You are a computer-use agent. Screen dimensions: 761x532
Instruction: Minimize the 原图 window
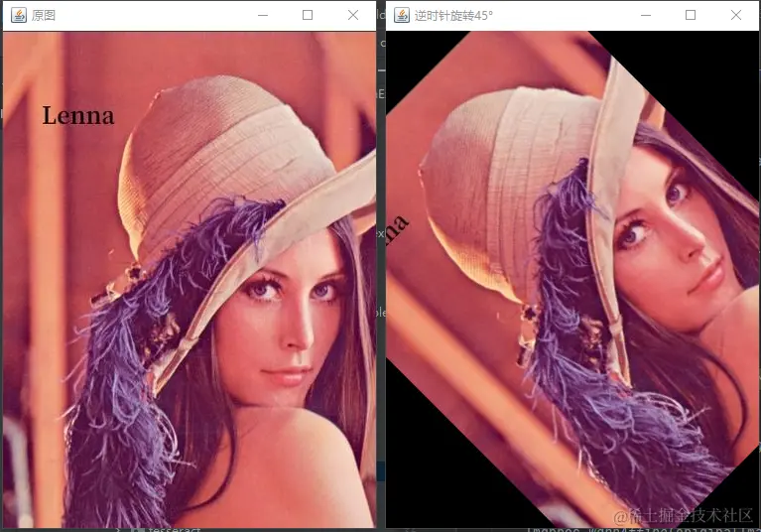click(263, 15)
